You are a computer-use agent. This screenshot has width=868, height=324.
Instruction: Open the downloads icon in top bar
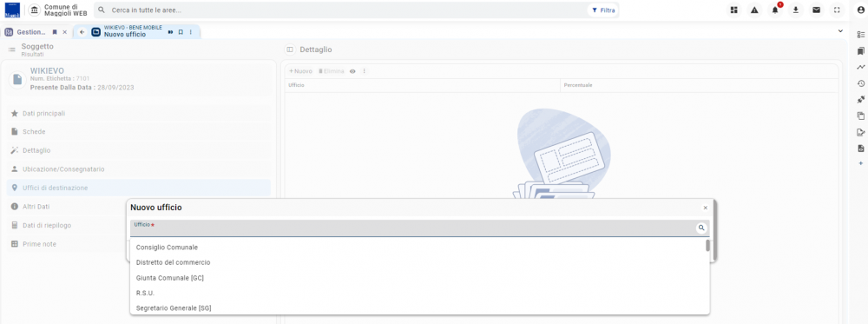point(795,10)
